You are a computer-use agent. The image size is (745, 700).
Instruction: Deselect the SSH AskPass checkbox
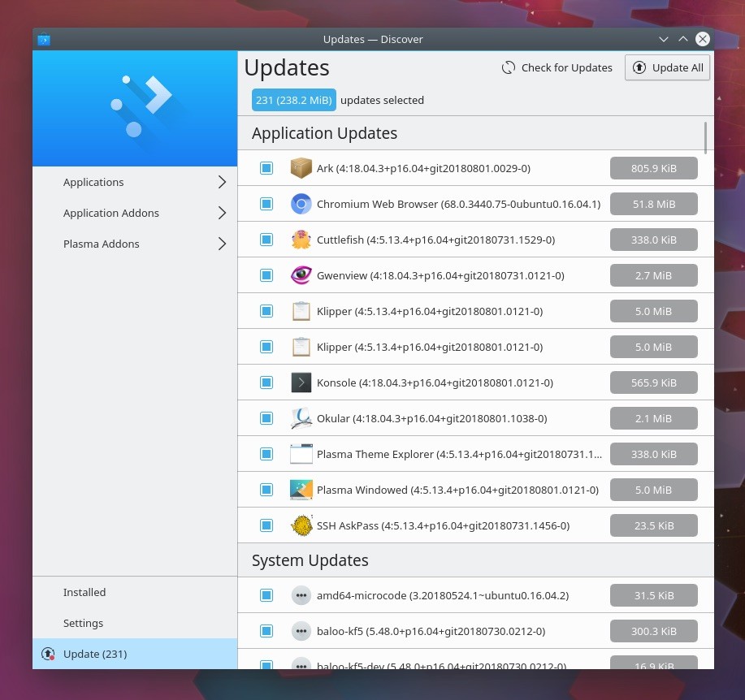266,525
